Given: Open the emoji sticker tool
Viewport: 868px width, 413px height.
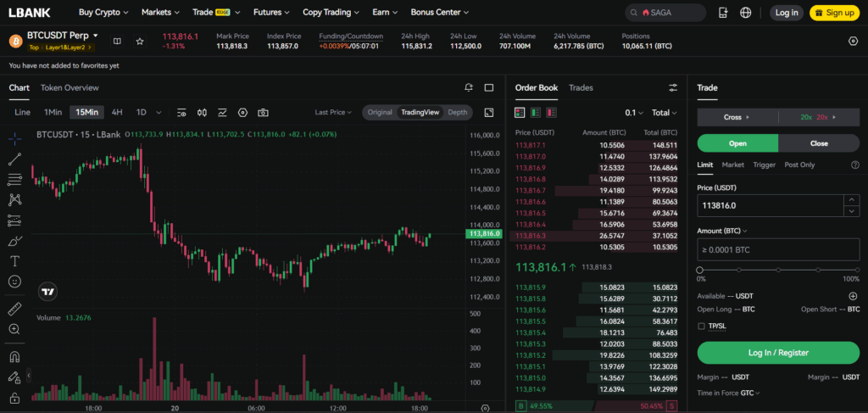Looking at the screenshot, I should (x=15, y=282).
